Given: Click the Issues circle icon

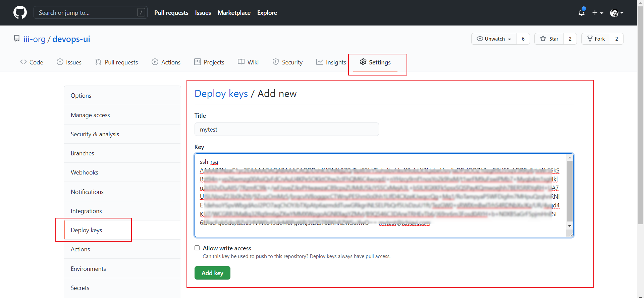Looking at the screenshot, I should [x=60, y=62].
